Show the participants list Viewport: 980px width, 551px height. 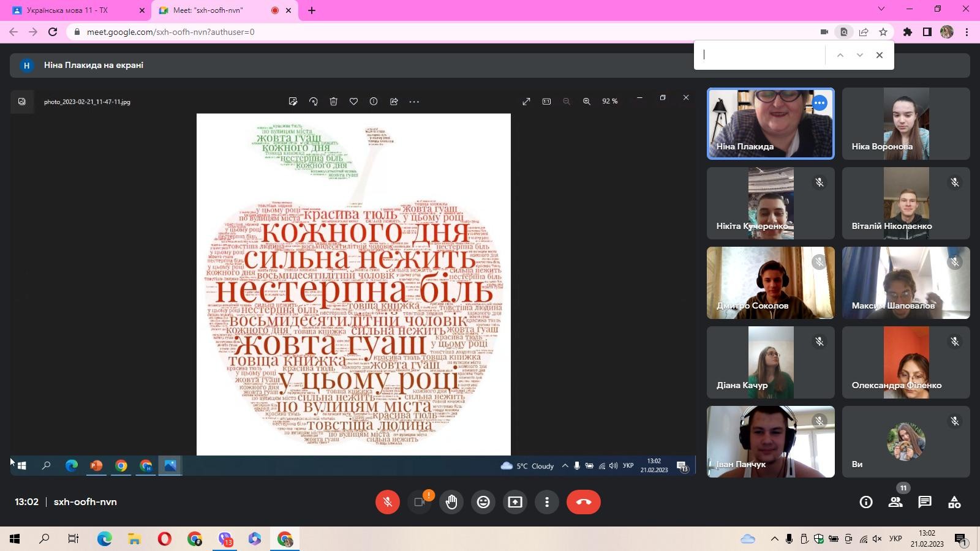pos(895,502)
